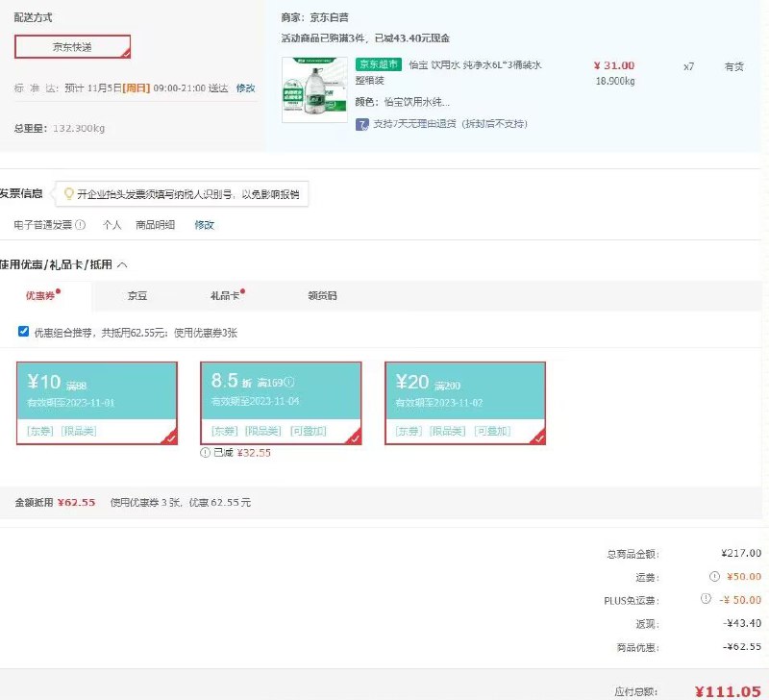The width and height of the screenshot is (769, 700).
Task: Collapse the 使用优惠/礼品卡/抵用 section
Action: coord(123,264)
